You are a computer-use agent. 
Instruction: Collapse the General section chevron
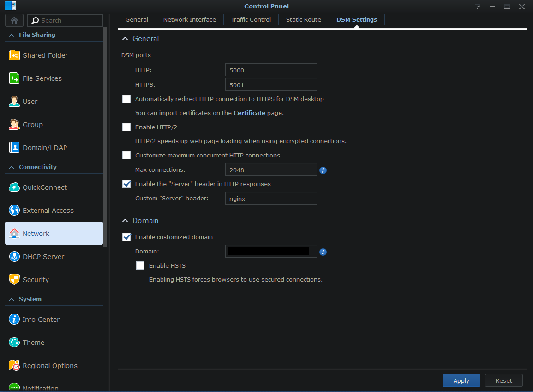point(125,39)
